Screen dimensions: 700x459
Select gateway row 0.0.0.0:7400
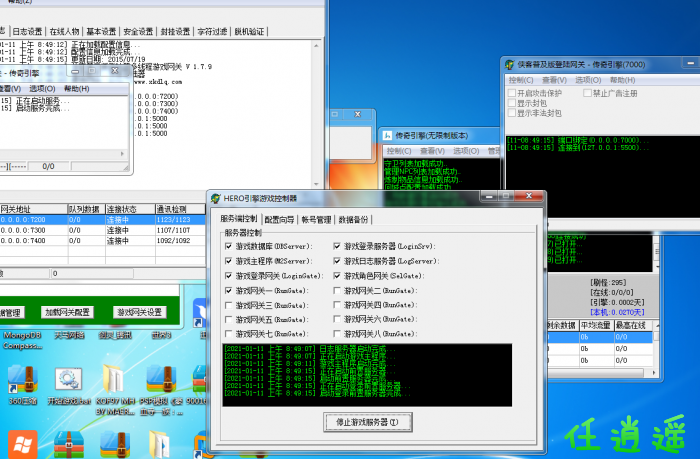pos(103,241)
